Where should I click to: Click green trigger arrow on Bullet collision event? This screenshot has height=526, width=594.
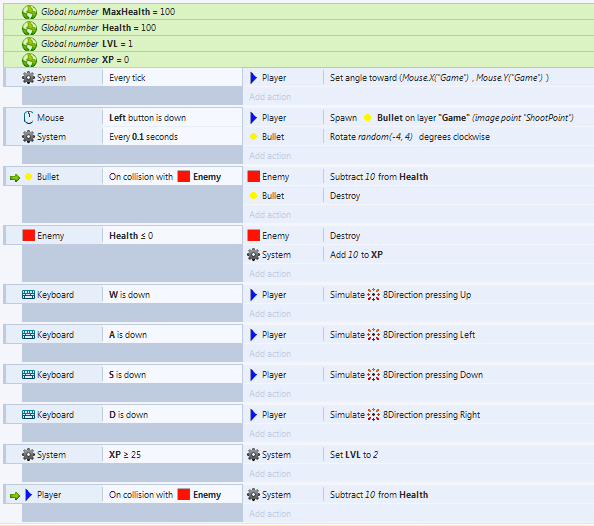[15, 177]
